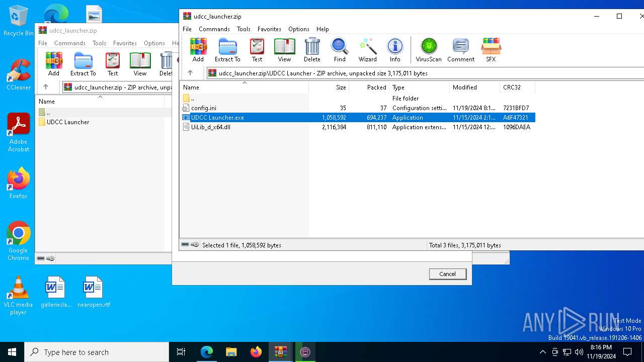This screenshot has width=644, height=362.
Task: Click Add icon in front WinRAR toolbar
Action: coord(198,50)
